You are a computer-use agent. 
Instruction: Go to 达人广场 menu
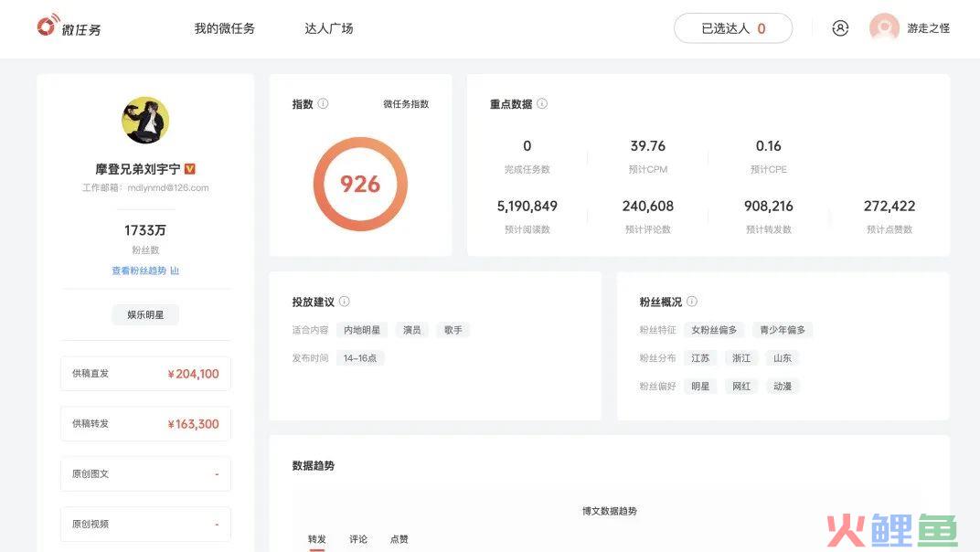point(329,28)
